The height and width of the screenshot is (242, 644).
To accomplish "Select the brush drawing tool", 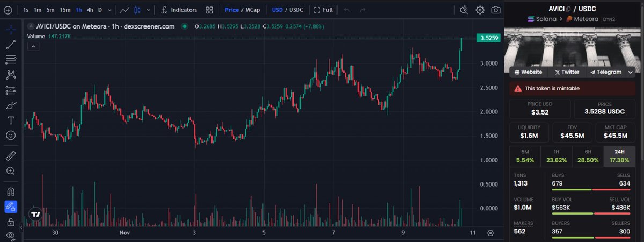I will tap(10, 105).
